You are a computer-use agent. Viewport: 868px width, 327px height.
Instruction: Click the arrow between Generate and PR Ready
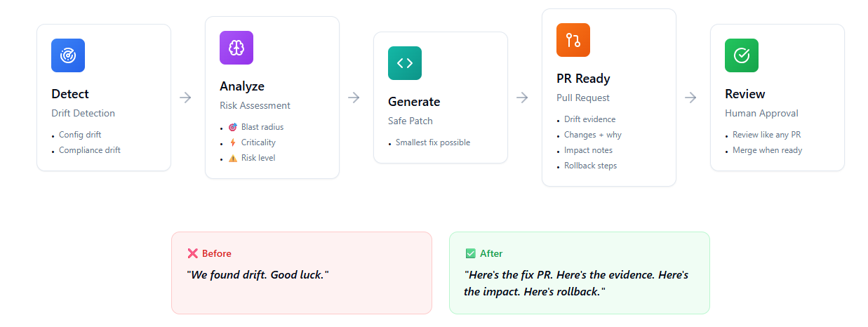(x=522, y=98)
